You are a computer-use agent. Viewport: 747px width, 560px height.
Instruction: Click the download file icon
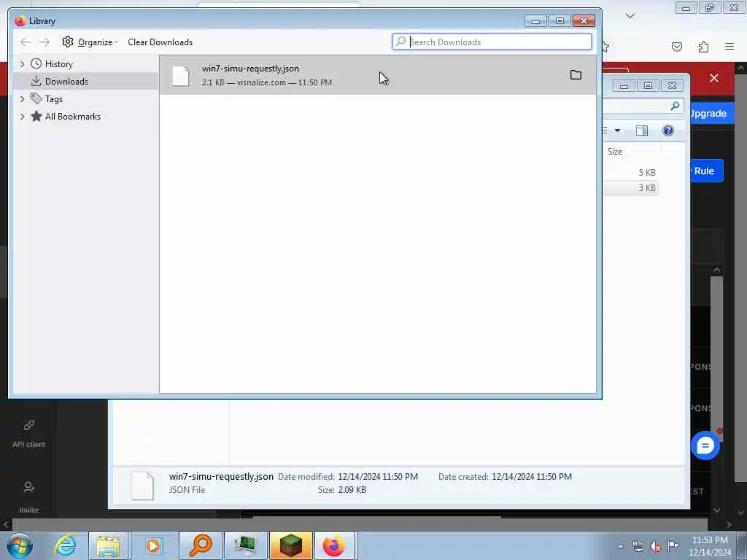coord(181,76)
